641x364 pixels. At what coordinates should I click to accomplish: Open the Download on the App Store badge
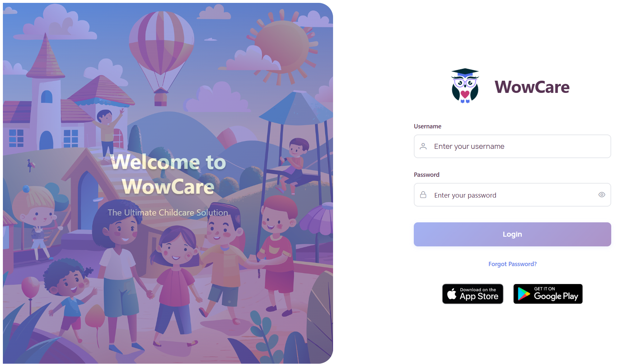point(473,294)
